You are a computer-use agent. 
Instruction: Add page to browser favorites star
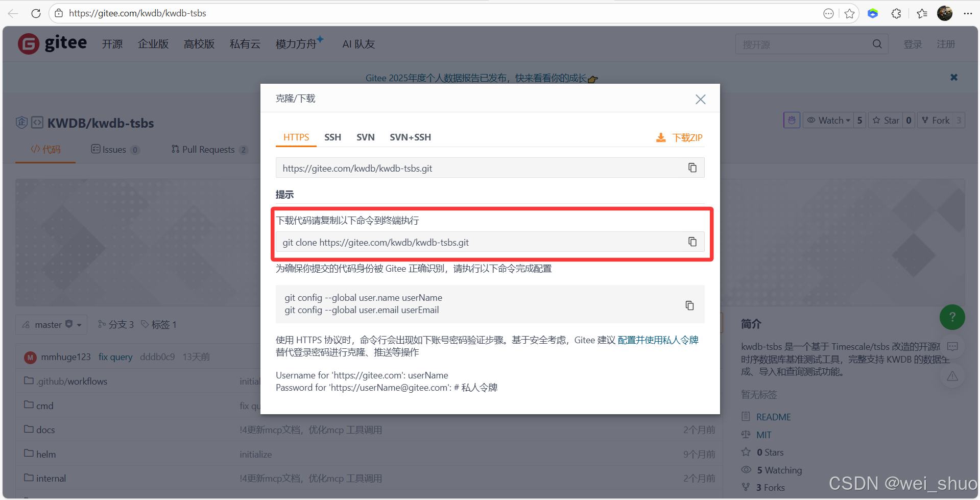tap(849, 14)
